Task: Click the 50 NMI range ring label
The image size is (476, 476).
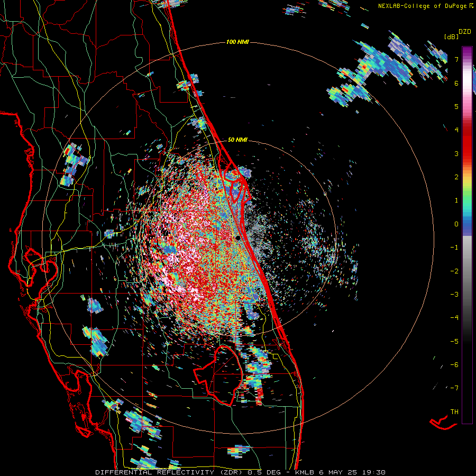Action: click(x=237, y=140)
